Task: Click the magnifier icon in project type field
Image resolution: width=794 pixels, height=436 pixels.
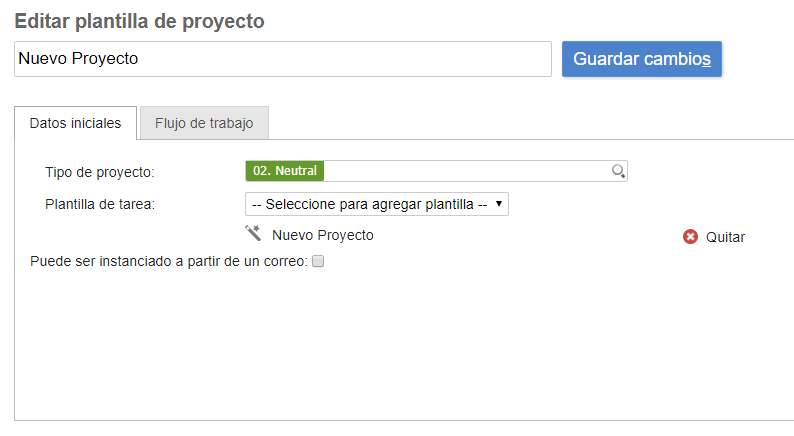Action: click(x=618, y=171)
